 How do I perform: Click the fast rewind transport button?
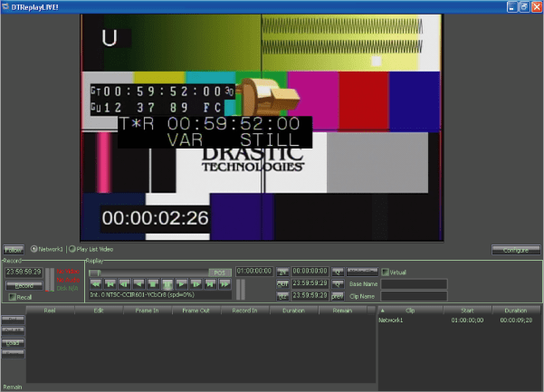click(x=96, y=284)
